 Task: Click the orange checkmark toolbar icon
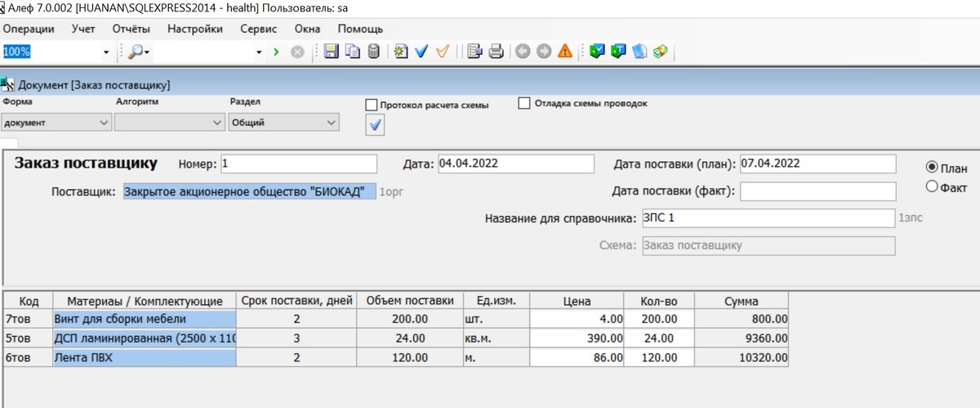(x=443, y=52)
